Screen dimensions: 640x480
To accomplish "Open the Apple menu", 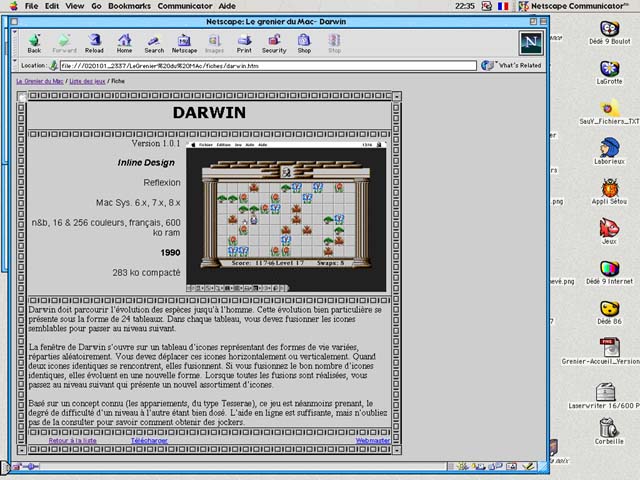I will click(13, 6).
